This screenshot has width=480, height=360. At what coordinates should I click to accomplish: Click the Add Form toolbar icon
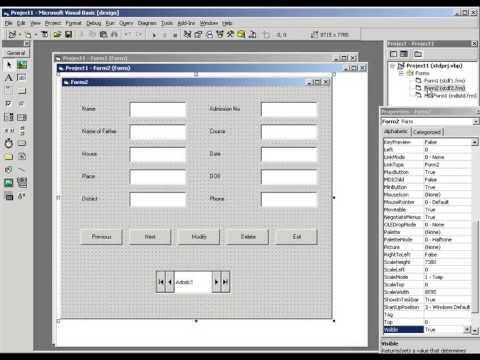coord(28,35)
